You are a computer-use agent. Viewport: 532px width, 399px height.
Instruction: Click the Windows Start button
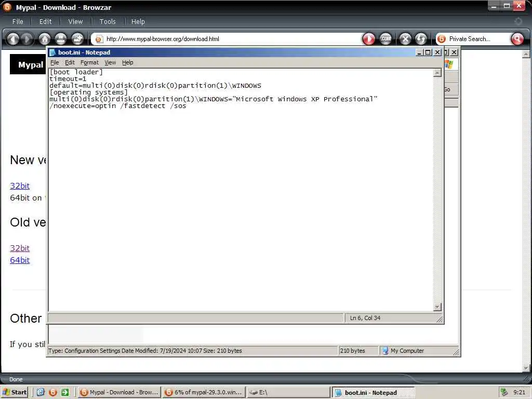click(x=14, y=392)
